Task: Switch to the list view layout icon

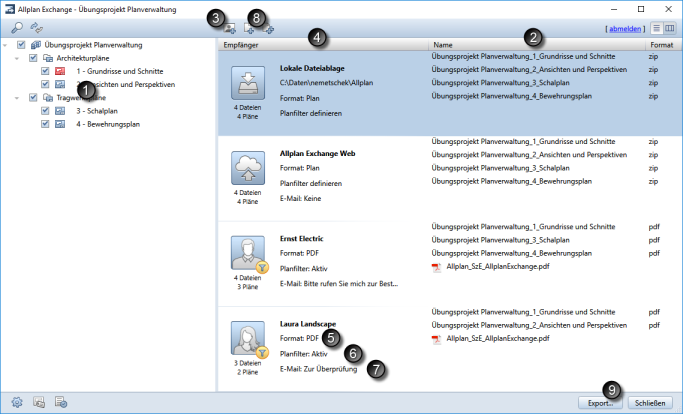Action: coord(655,30)
